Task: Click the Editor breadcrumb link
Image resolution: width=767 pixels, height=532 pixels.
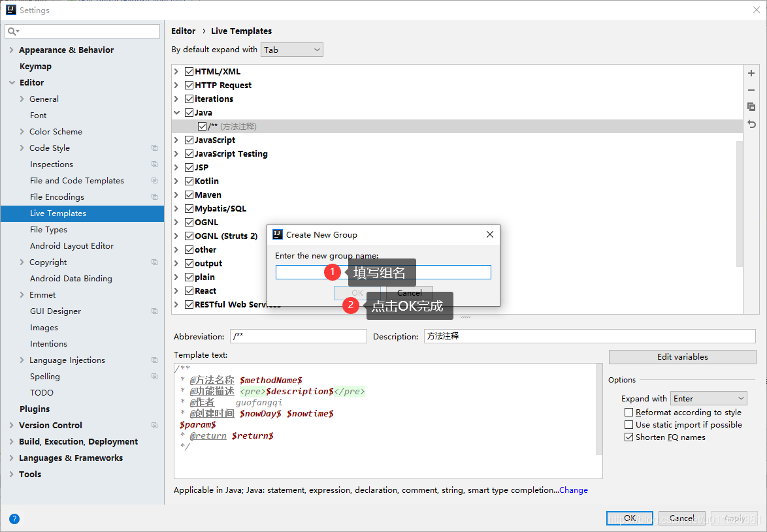Action: tap(184, 31)
